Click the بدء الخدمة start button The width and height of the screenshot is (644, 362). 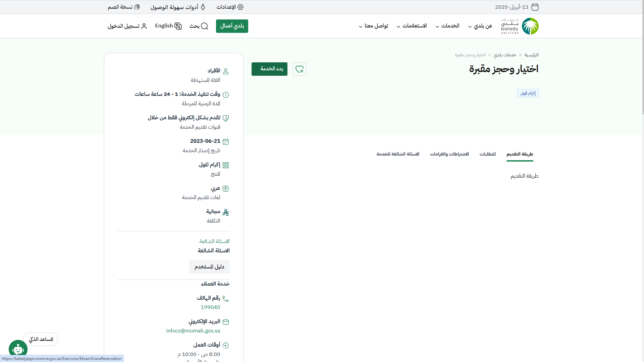coord(269,69)
